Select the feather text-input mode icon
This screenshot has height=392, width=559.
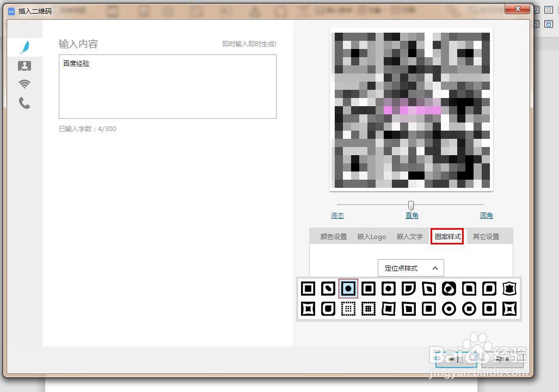coord(24,47)
